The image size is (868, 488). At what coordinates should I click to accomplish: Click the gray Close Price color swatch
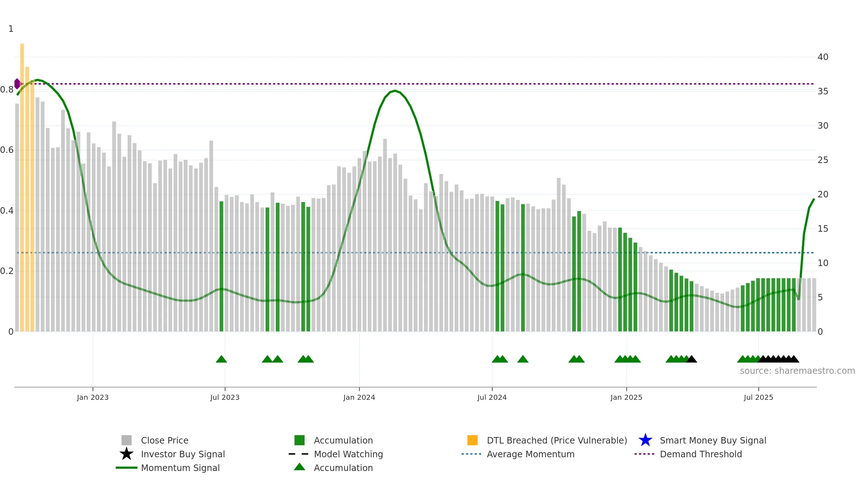127,440
